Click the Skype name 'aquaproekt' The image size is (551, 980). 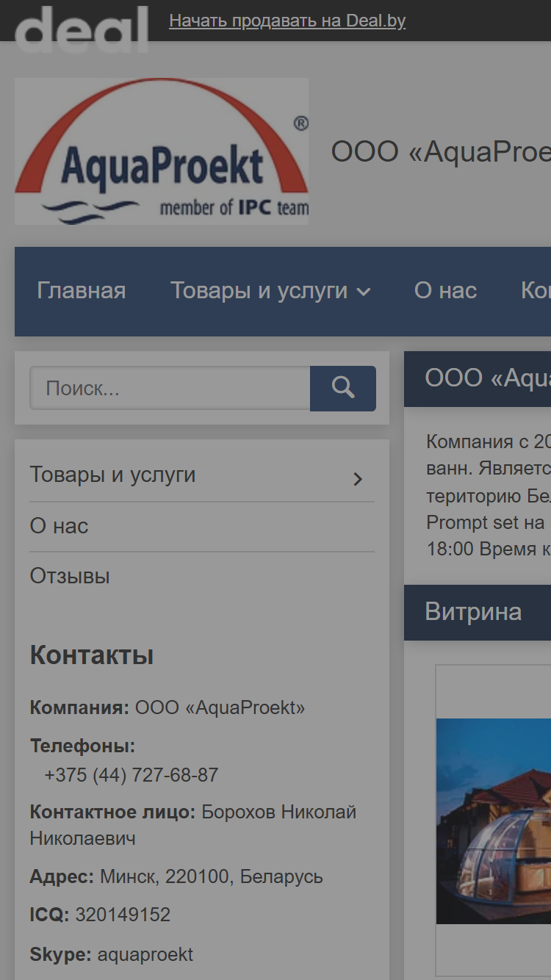click(x=145, y=955)
